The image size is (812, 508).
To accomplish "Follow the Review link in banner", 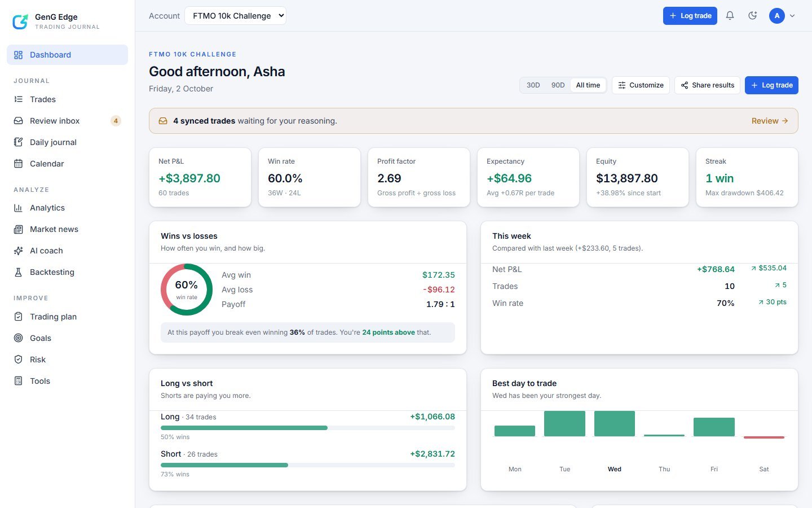I will (x=770, y=121).
